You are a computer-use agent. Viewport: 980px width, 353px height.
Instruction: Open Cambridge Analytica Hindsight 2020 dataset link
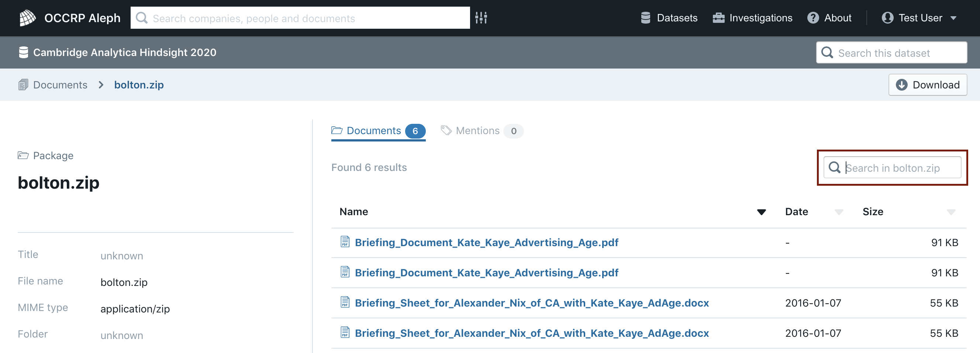125,52
